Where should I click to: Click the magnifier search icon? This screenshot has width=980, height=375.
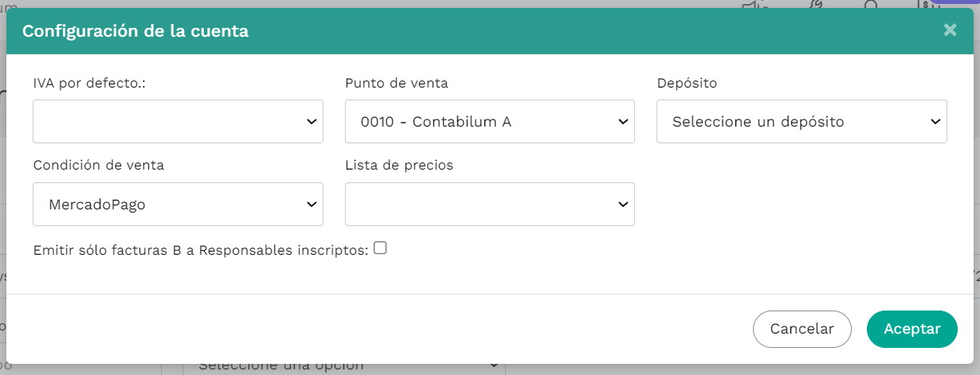(x=870, y=4)
